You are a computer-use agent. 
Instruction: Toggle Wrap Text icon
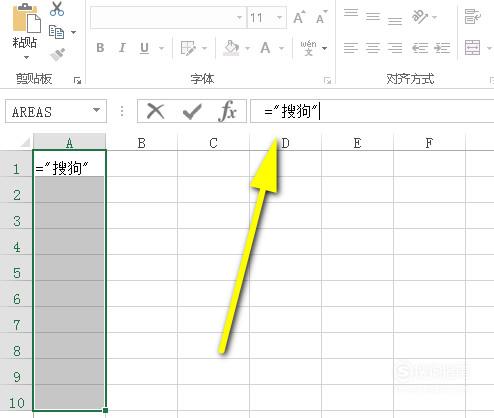(473, 17)
